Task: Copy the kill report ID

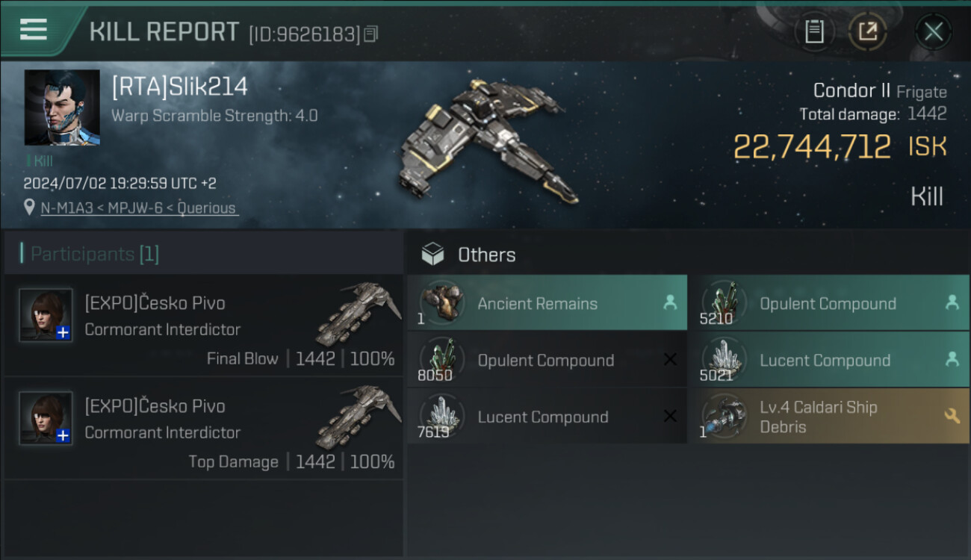Action: click(x=371, y=34)
